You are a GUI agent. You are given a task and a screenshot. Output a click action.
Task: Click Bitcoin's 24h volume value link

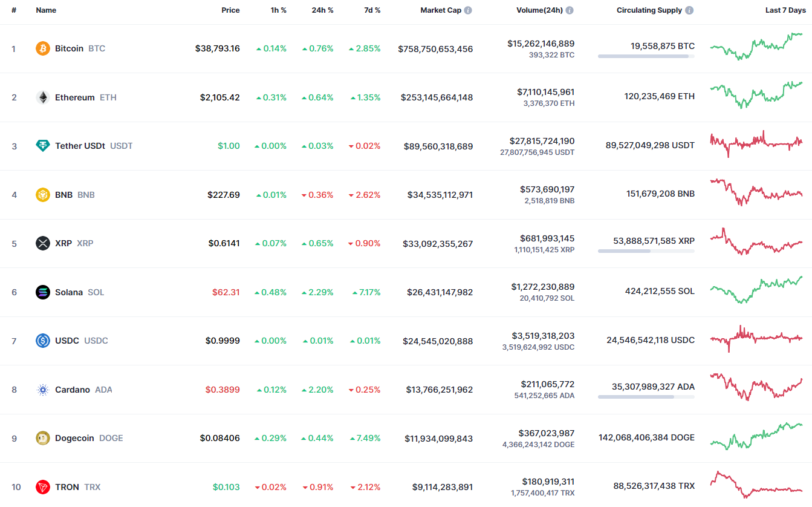tap(541, 44)
